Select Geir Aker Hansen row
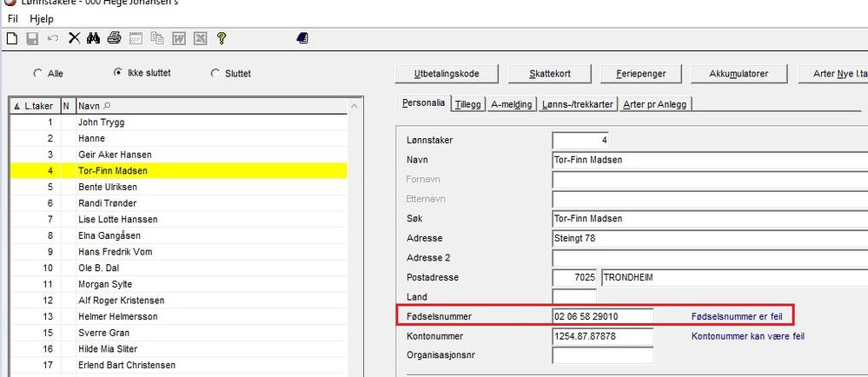This screenshot has width=868, height=377. (x=178, y=155)
